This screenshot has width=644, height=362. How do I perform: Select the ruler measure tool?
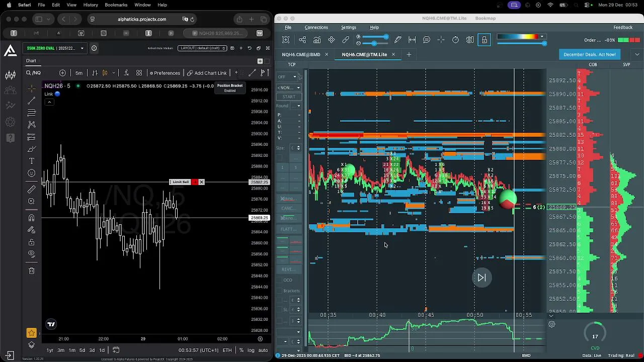click(x=31, y=189)
